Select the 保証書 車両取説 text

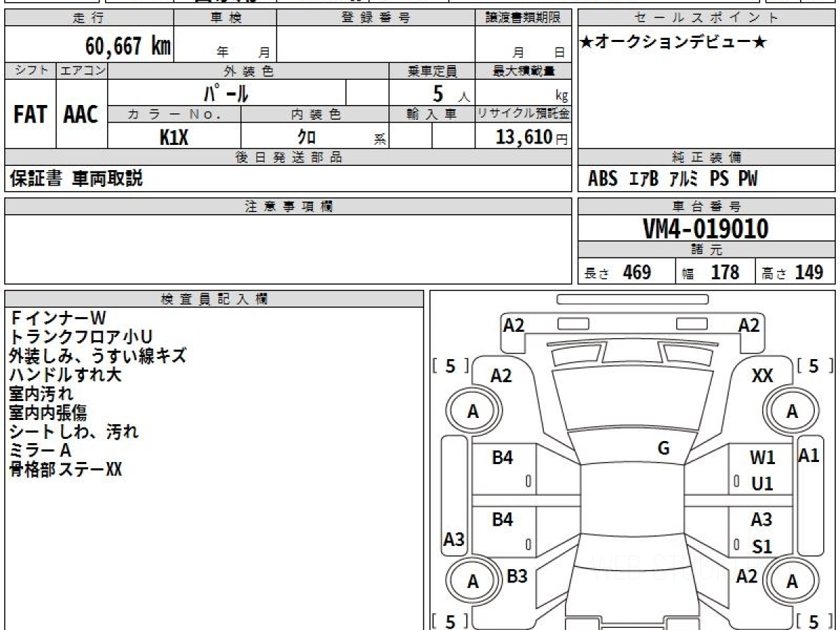click(76, 178)
